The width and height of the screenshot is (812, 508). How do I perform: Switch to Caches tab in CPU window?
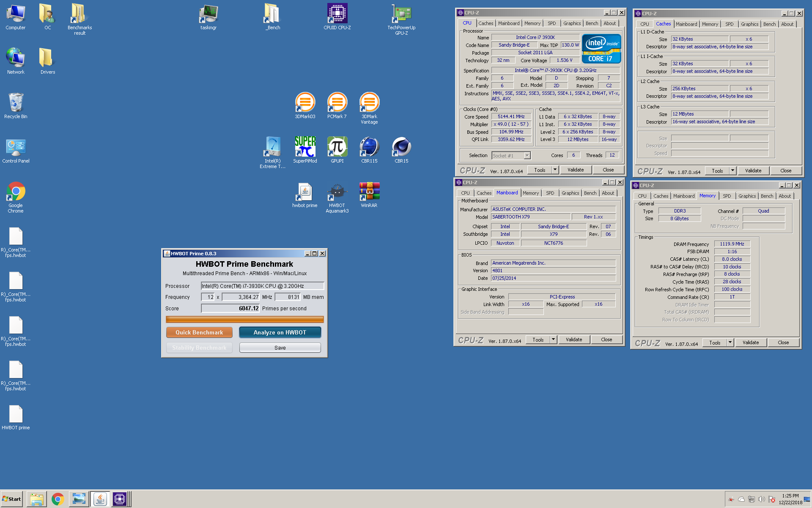tap(486, 23)
